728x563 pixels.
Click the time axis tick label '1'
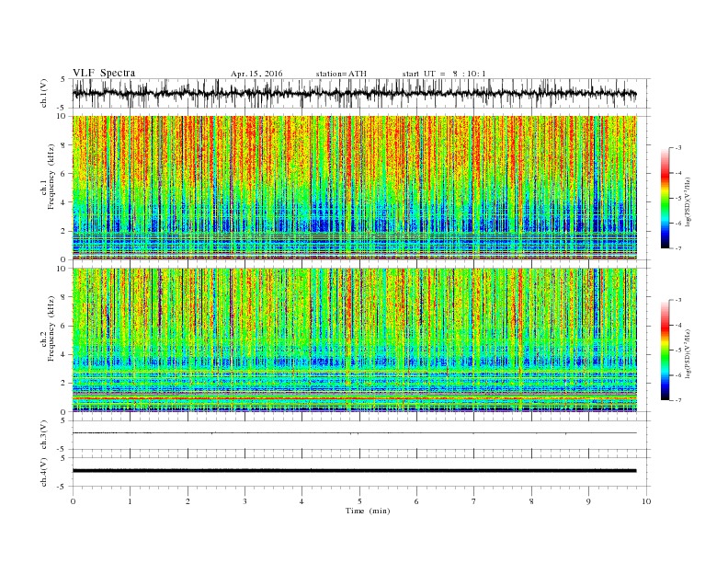pos(130,501)
